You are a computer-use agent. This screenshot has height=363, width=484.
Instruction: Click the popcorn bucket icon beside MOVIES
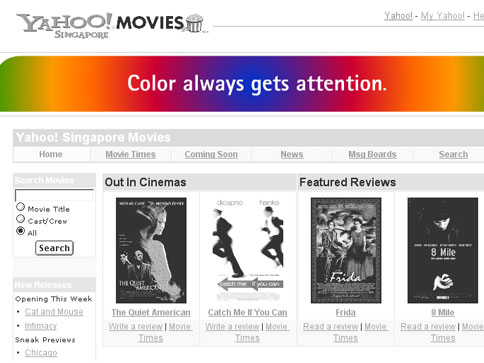pyautogui.click(x=194, y=23)
